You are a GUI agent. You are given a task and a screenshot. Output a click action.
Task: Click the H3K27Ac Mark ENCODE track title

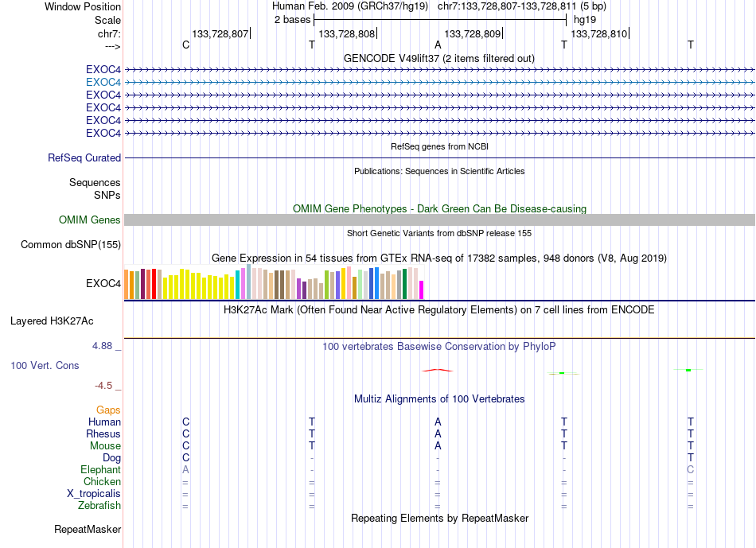pos(438,310)
